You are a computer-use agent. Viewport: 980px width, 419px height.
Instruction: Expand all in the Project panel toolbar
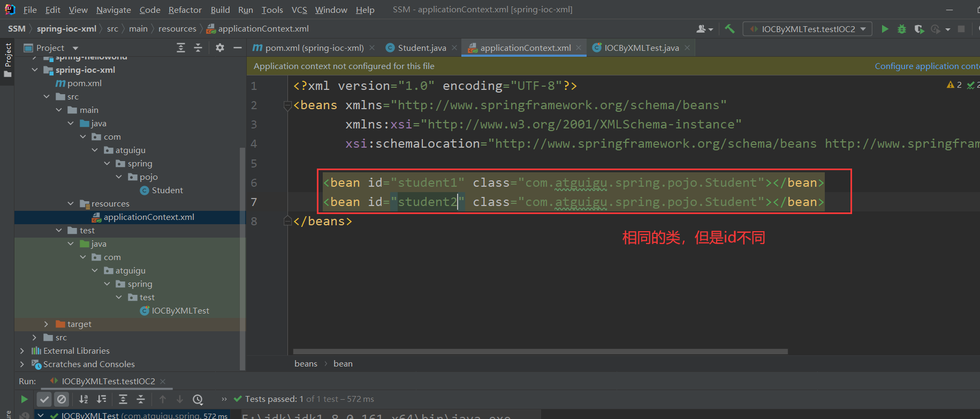[x=181, y=48]
